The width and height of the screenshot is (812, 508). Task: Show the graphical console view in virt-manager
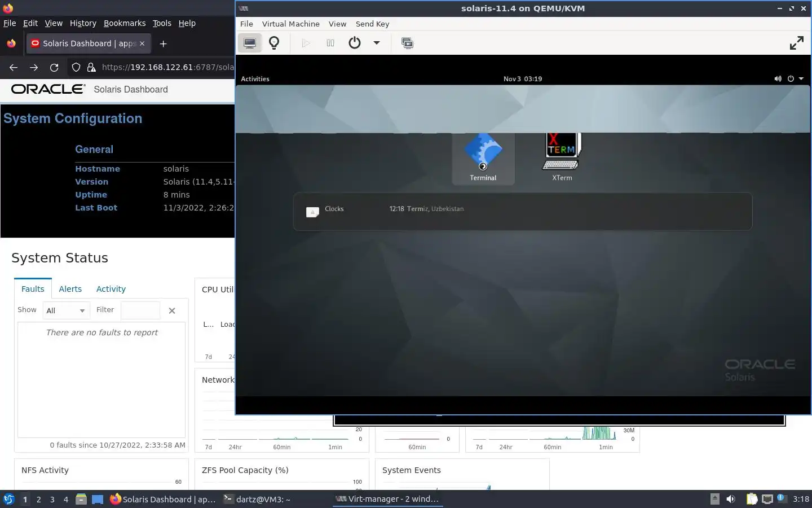[x=249, y=43]
